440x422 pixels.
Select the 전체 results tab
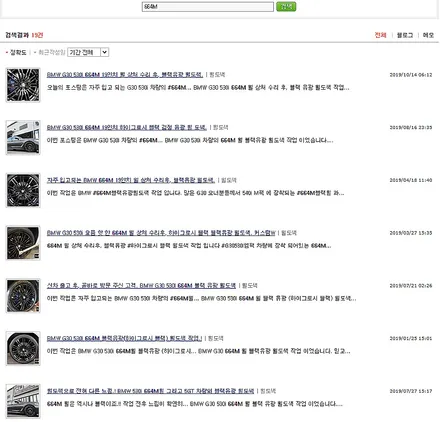point(380,35)
